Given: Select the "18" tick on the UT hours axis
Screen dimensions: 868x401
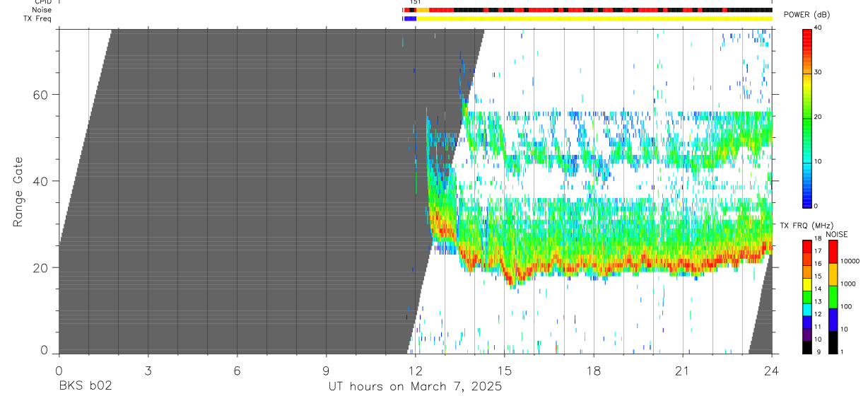Looking at the screenshot, I should 594,371.
